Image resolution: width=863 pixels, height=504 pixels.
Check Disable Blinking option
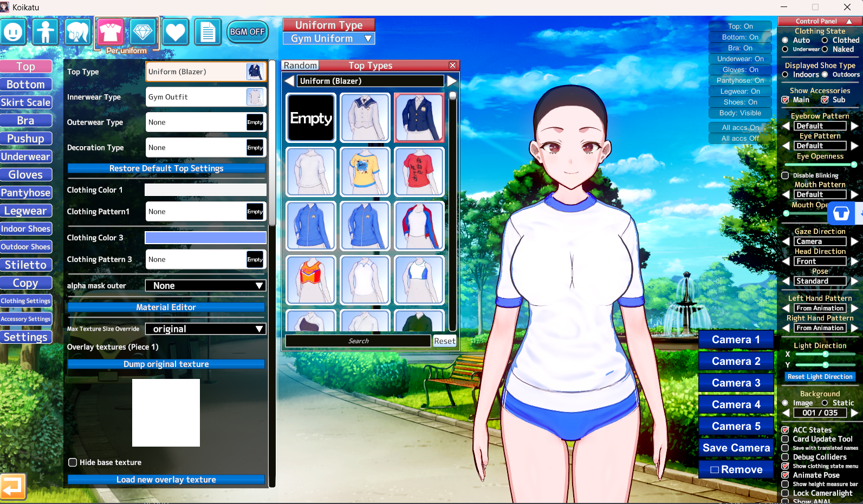pyautogui.click(x=785, y=175)
